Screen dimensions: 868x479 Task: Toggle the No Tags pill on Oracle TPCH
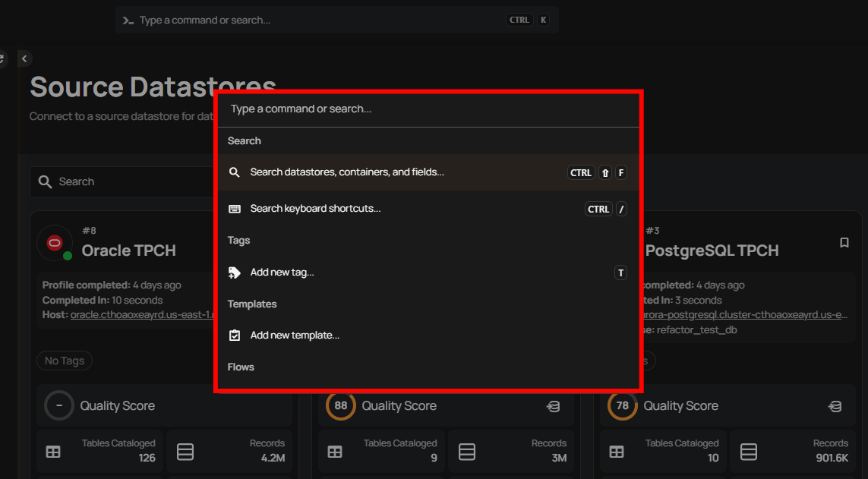pyautogui.click(x=64, y=361)
